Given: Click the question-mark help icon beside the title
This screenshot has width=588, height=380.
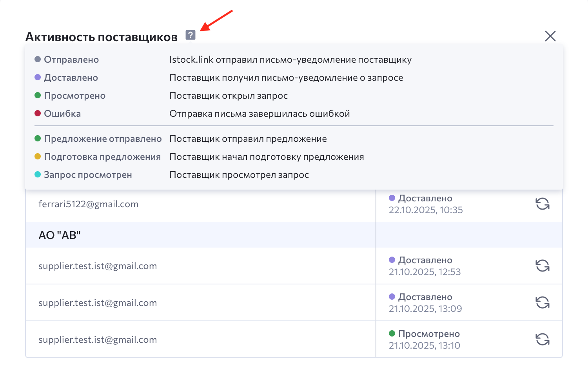Looking at the screenshot, I should [x=191, y=35].
